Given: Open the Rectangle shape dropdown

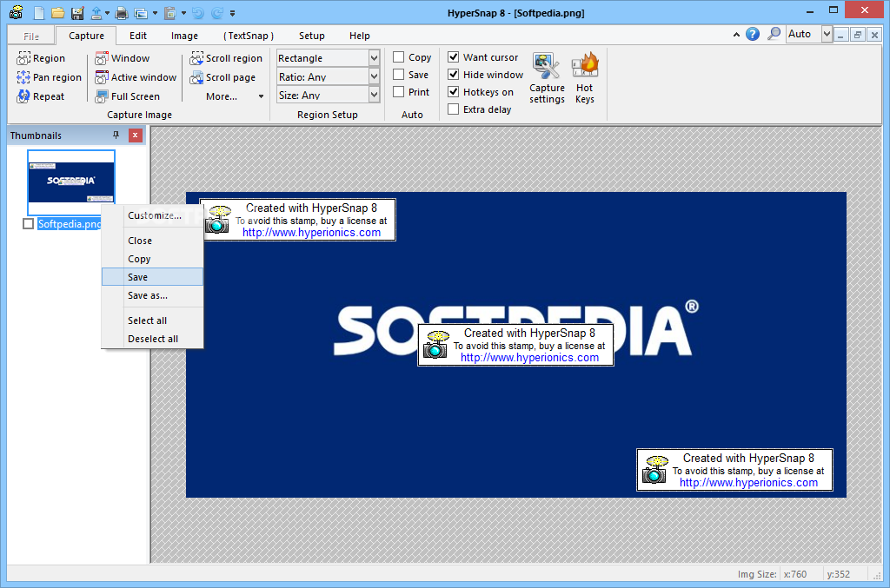Looking at the screenshot, I should pyautogui.click(x=374, y=58).
